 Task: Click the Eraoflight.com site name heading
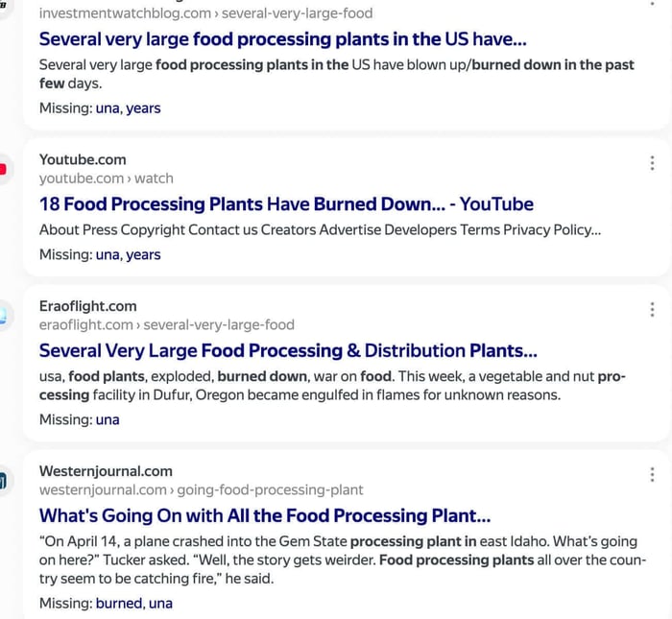pos(87,306)
